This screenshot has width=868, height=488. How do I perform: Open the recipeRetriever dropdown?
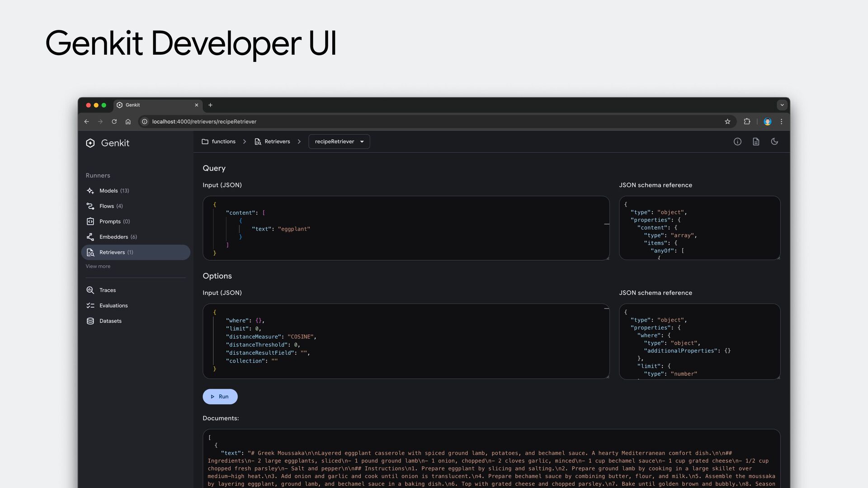339,141
